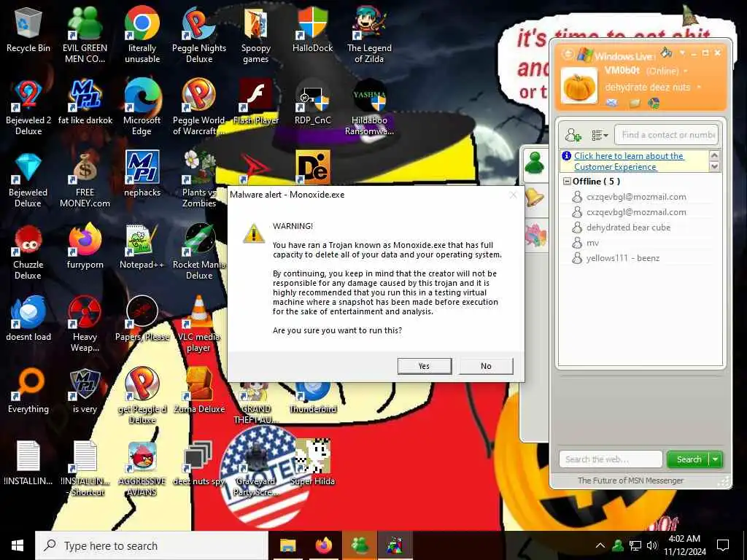Open the volume control in system tray
The image size is (747, 560).
click(x=651, y=545)
